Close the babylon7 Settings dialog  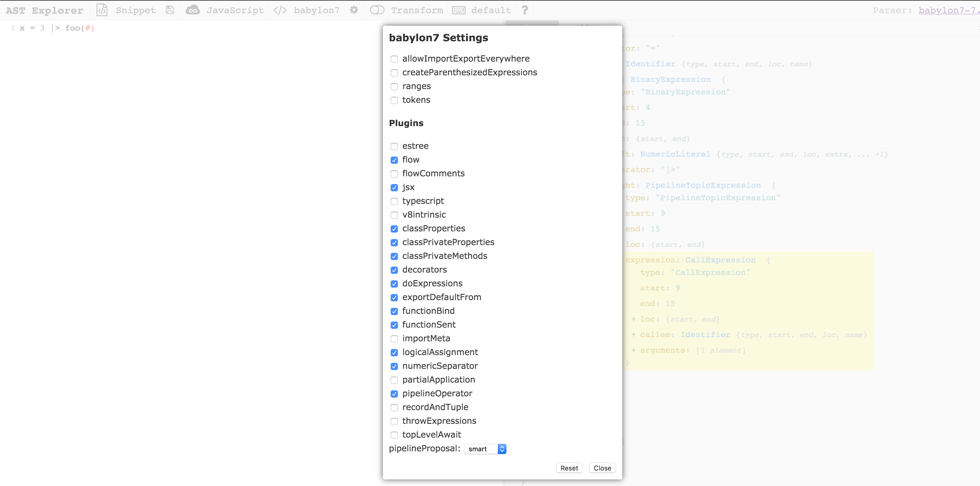point(602,468)
